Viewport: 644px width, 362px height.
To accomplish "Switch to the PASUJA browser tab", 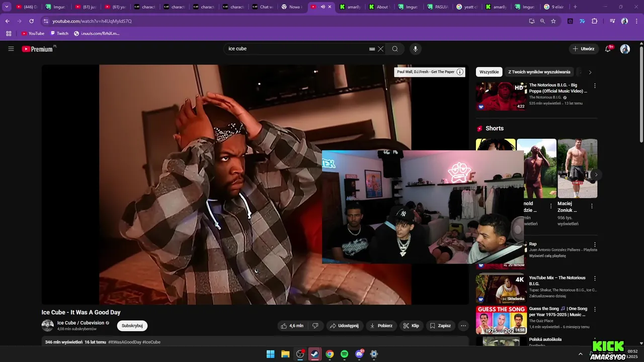I will (x=438, y=7).
